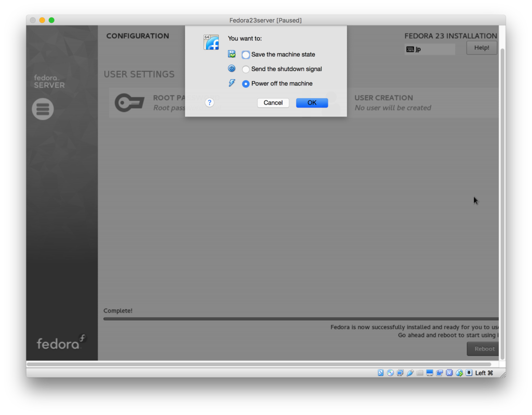Select Save the machine state radio button
Screen dimensions: 532x415
click(246, 55)
